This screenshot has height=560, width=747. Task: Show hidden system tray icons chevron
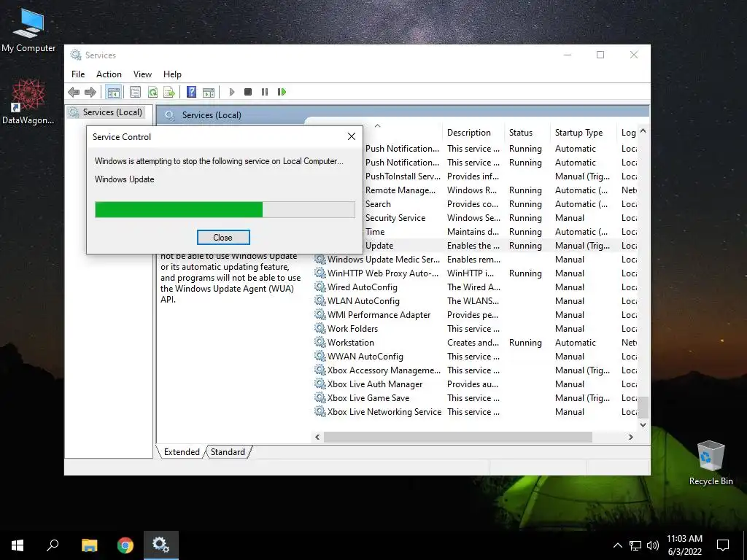[617, 545]
